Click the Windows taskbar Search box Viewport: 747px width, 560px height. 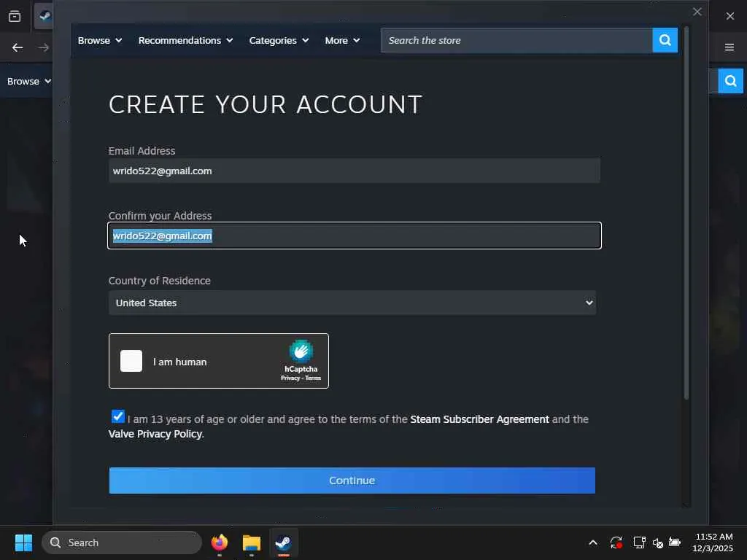[x=122, y=542]
